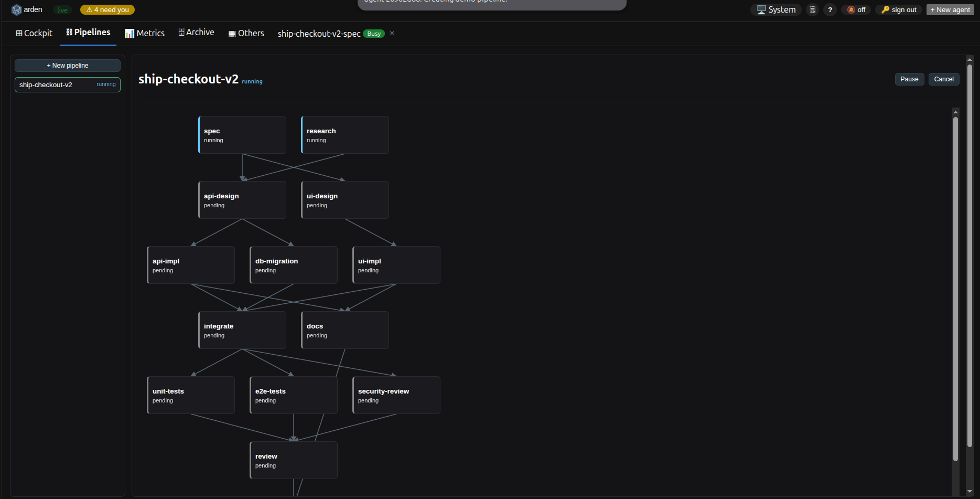Screen dimensions: 980x499
Task: Select the api-design node
Action: tap(242, 200)
